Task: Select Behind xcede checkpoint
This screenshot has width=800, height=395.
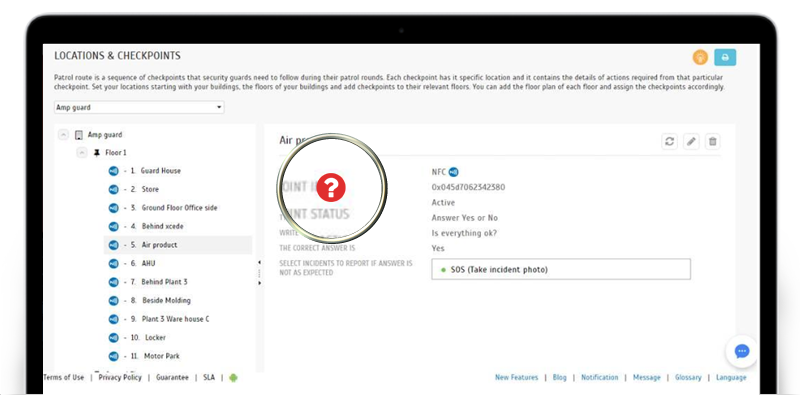Action: [x=162, y=226]
